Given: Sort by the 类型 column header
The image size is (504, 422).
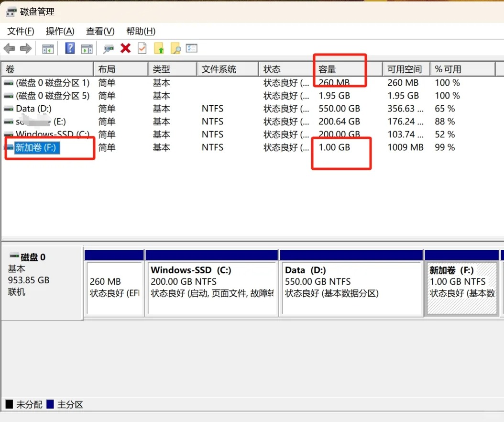Looking at the screenshot, I should (172, 69).
